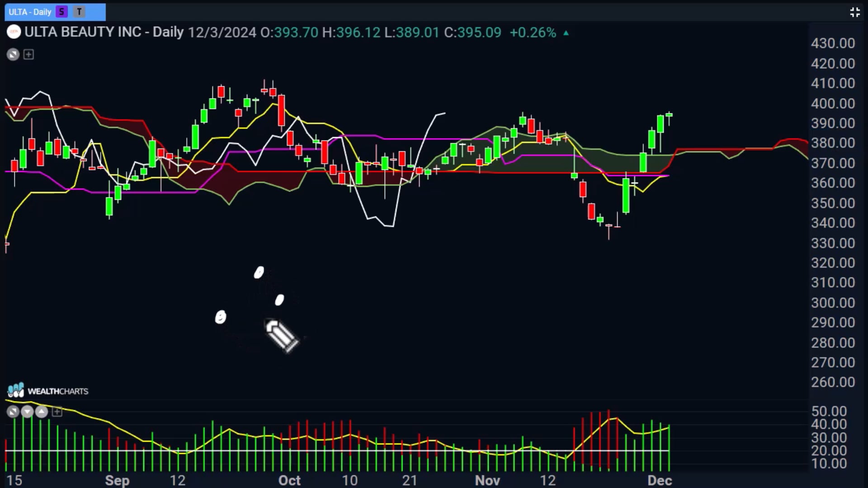Move the indicator pane down

tap(27, 412)
